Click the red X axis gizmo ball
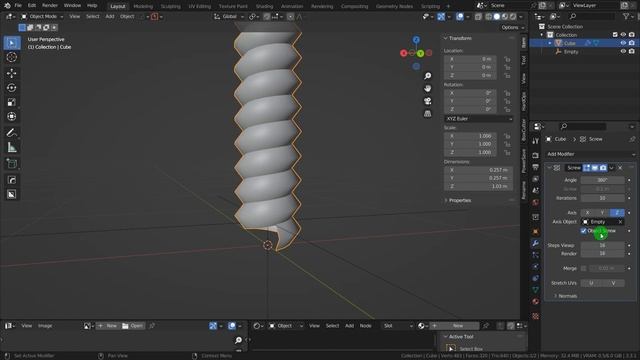The image size is (640, 360). [404, 53]
